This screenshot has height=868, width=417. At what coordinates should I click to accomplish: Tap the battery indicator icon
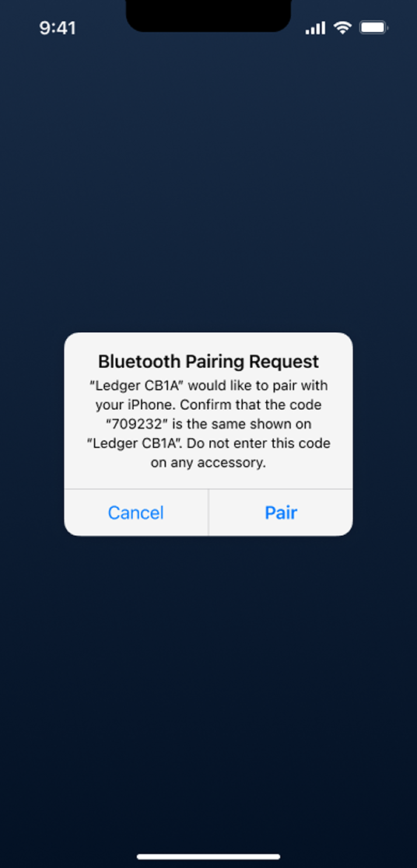(x=373, y=28)
